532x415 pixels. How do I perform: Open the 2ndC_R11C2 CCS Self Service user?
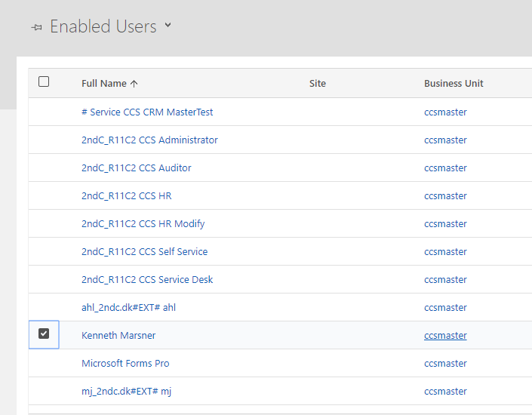pyautogui.click(x=144, y=252)
